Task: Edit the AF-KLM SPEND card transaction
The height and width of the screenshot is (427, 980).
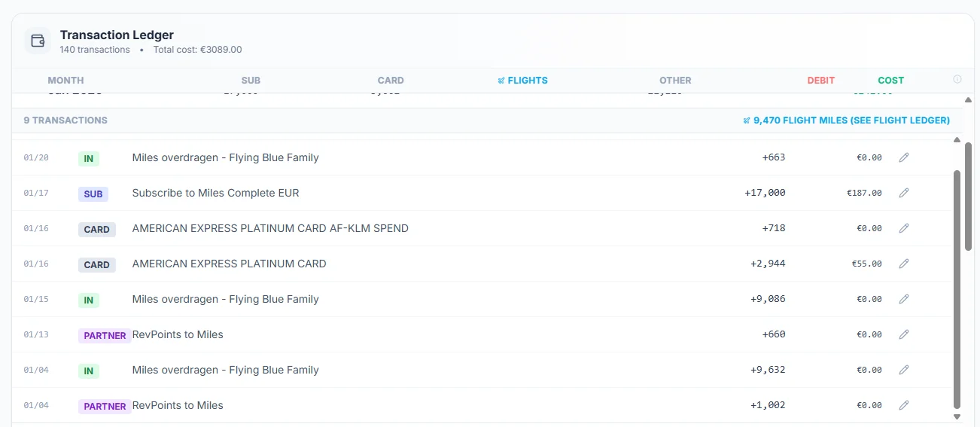Action: (904, 228)
